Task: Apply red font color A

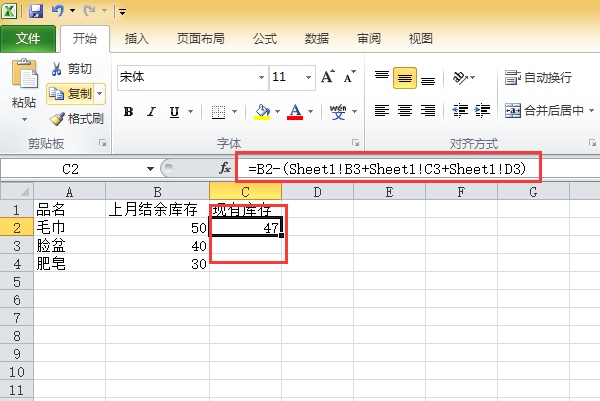Action: pyautogui.click(x=295, y=112)
